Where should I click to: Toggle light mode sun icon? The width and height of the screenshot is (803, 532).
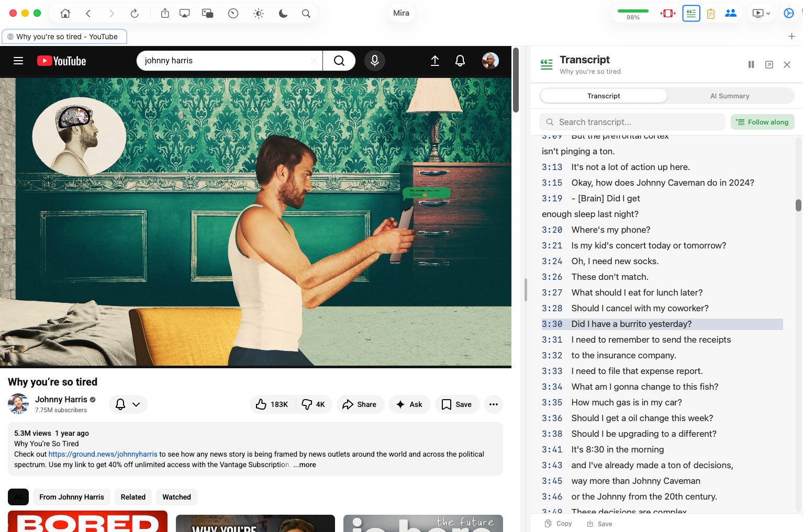(259, 14)
